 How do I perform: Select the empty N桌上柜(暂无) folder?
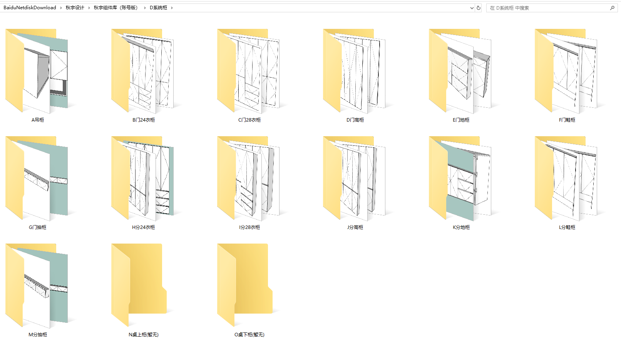pos(143,286)
